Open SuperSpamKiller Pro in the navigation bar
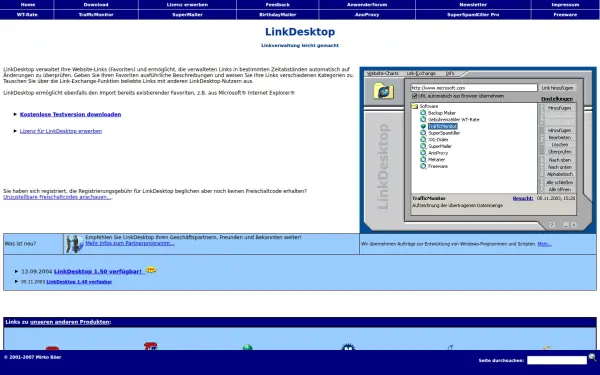 click(x=473, y=15)
